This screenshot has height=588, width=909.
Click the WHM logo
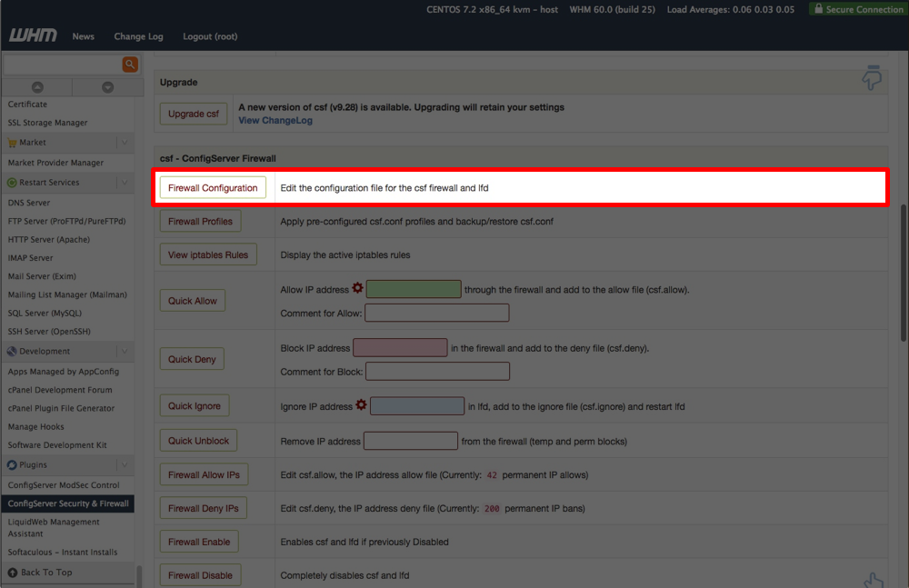pos(31,36)
